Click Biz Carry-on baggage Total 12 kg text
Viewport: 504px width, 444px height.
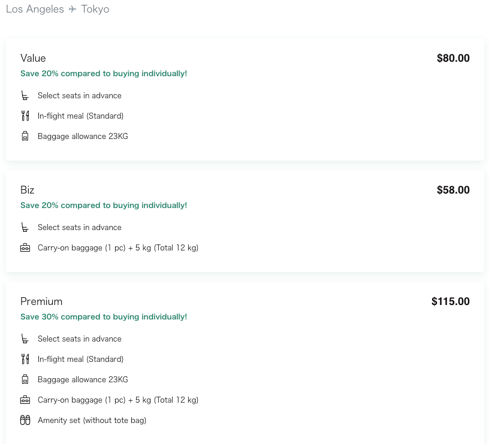(x=118, y=248)
